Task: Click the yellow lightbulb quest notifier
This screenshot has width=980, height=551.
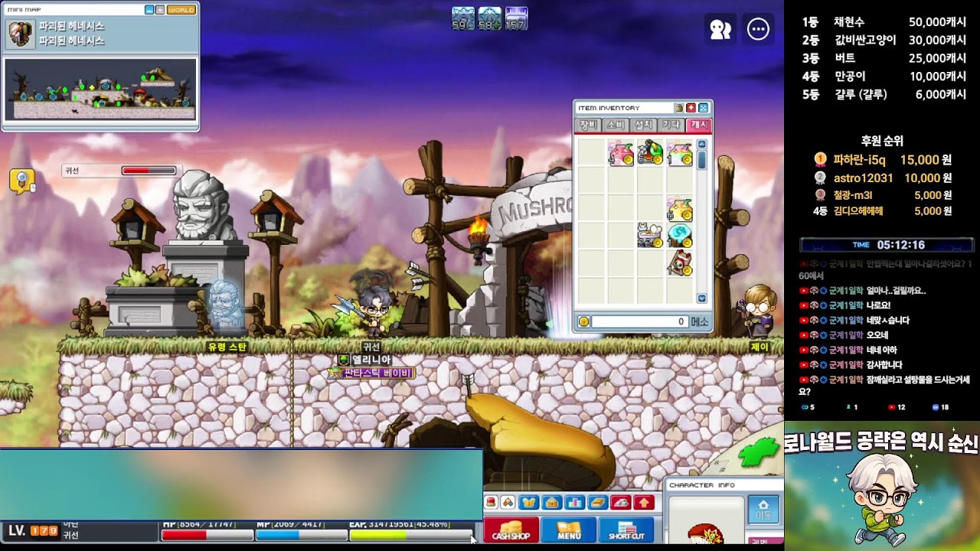Action: (21, 181)
